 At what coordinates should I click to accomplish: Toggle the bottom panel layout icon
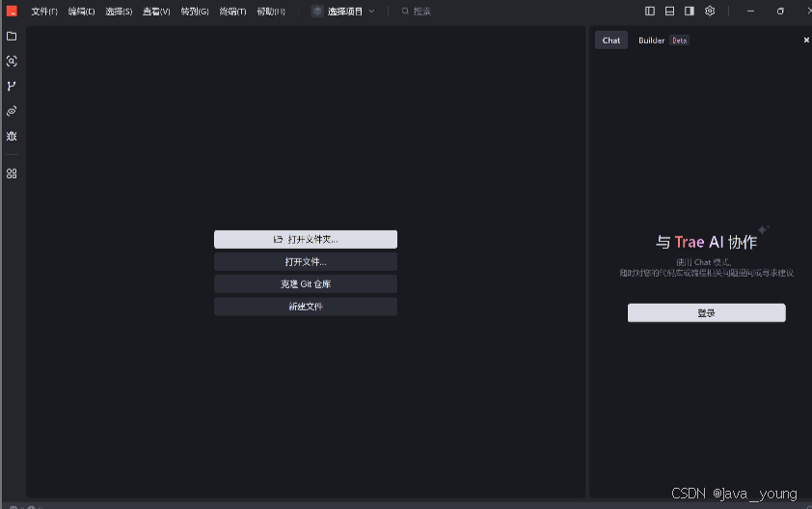pyautogui.click(x=669, y=11)
